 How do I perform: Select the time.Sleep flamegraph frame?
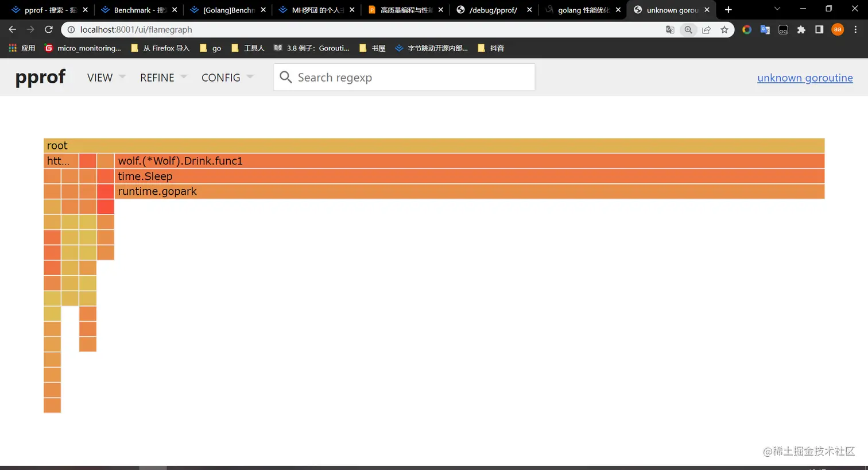tap(470, 176)
